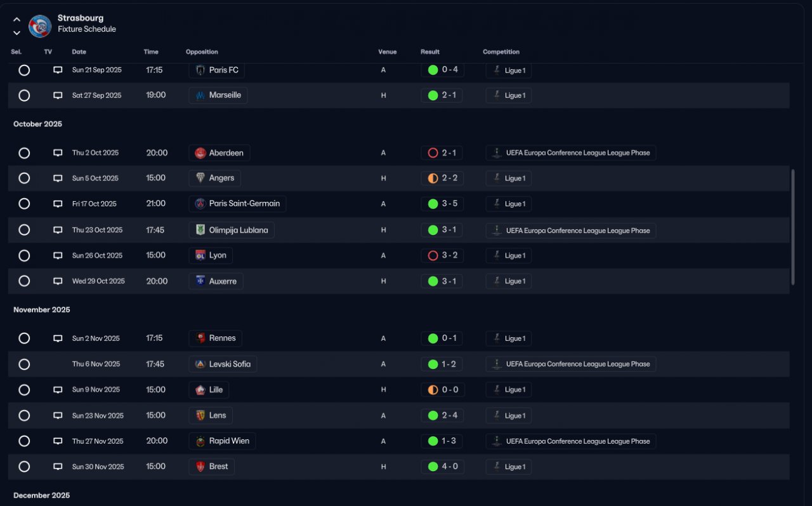Sort by the Result column header
Screen dimensions: 812x506
(x=430, y=52)
